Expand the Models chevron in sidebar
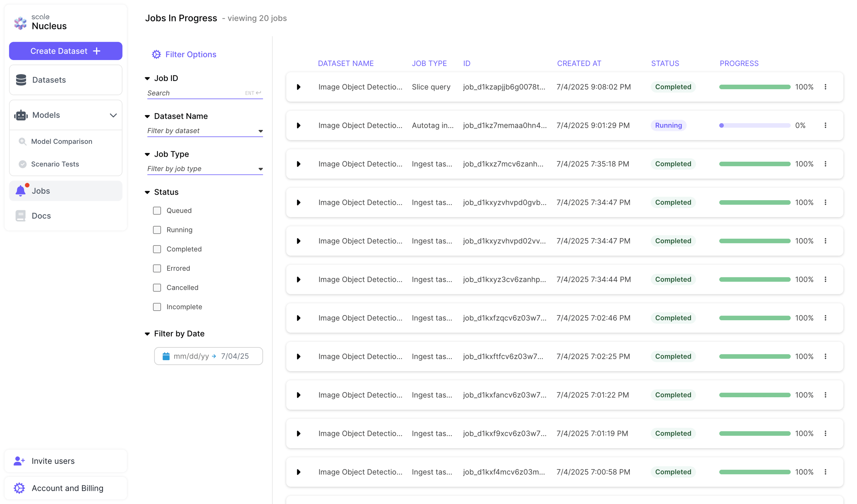The image size is (857, 504). (x=113, y=115)
